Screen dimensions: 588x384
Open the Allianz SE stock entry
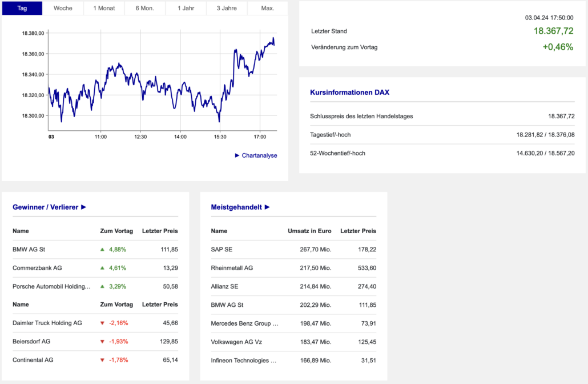[224, 286]
